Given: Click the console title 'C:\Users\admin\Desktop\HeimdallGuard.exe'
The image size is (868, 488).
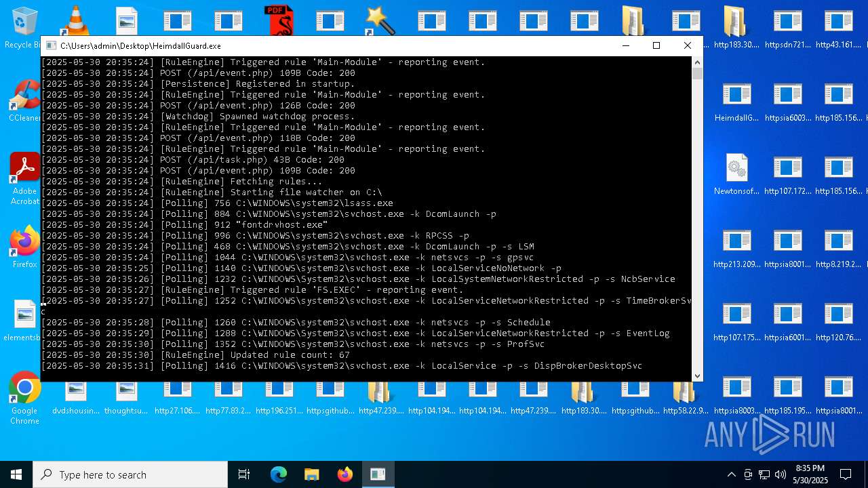Looking at the screenshot, I should 140,46.
